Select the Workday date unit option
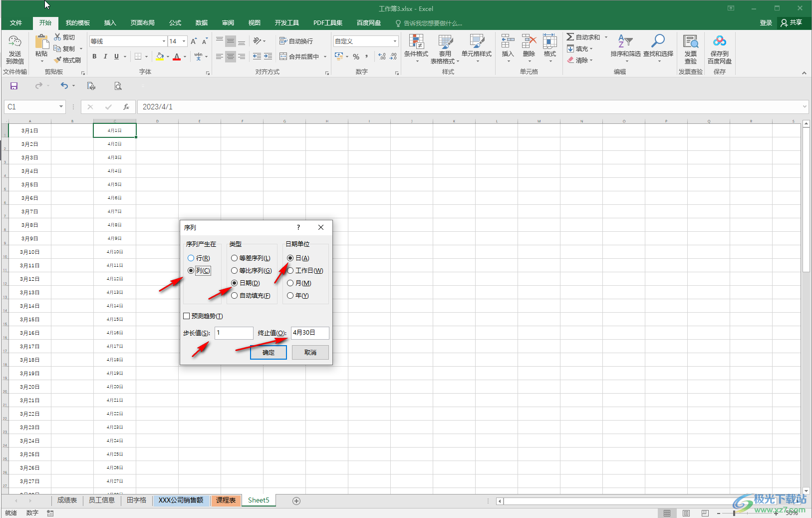 click(290, 271)
